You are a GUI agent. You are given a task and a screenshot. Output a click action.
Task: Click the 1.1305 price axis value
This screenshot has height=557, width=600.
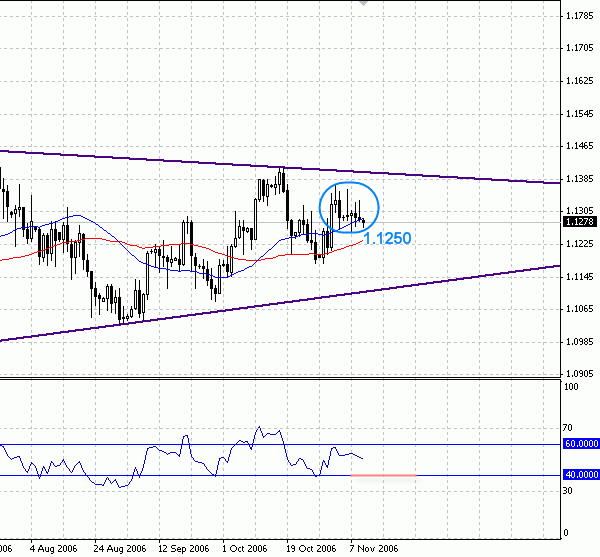[x=579, y=211]
